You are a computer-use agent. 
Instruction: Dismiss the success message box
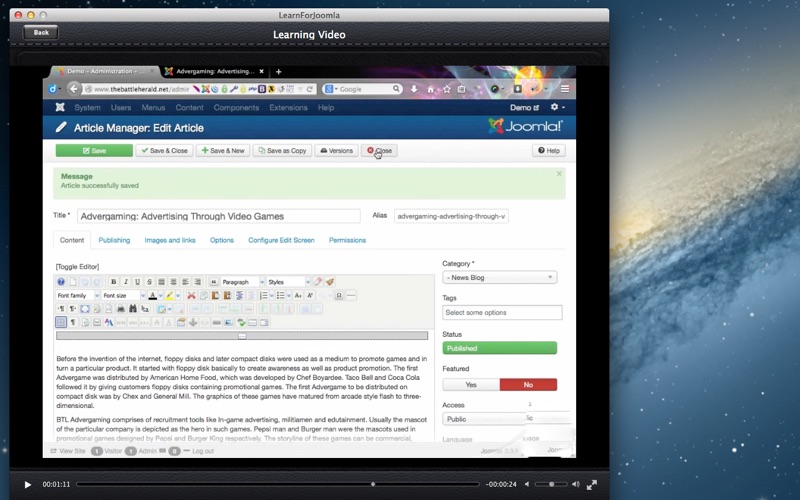559,174
